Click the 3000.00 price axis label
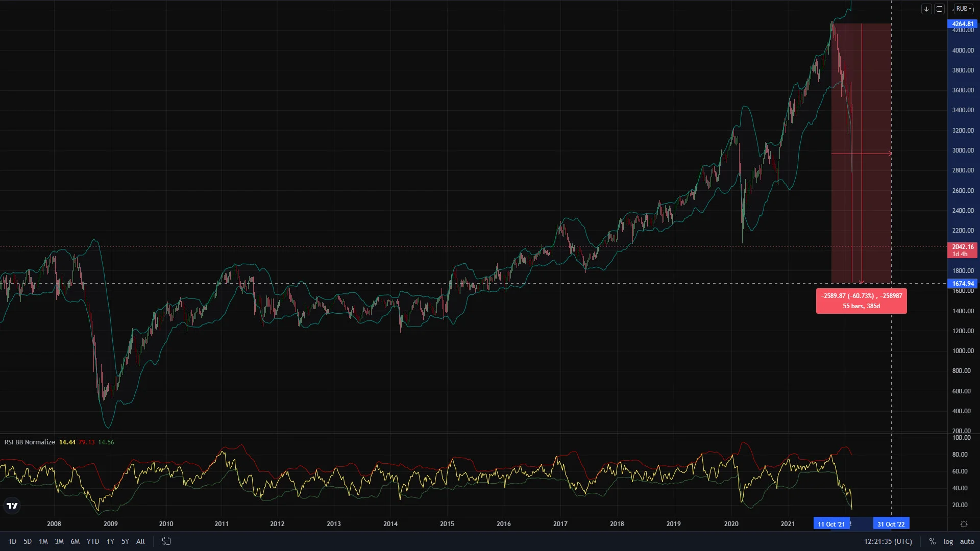 click(x=963, y=151)
